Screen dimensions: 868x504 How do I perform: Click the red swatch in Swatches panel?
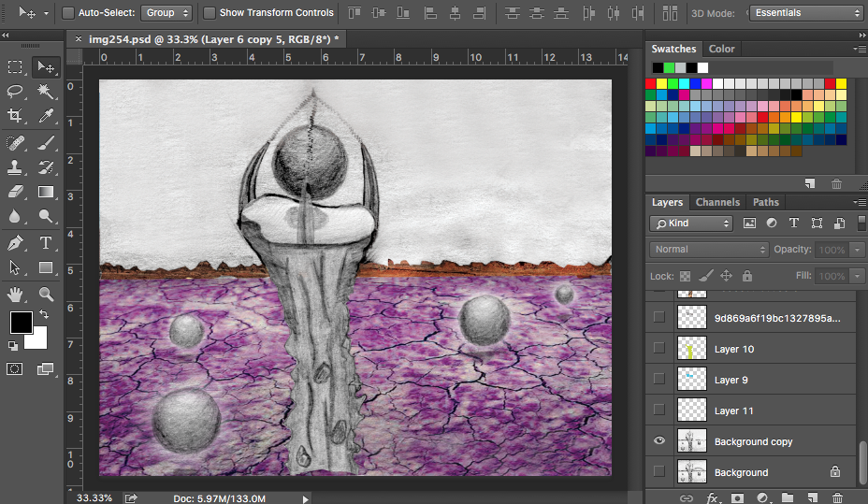[x=651, y=83]
